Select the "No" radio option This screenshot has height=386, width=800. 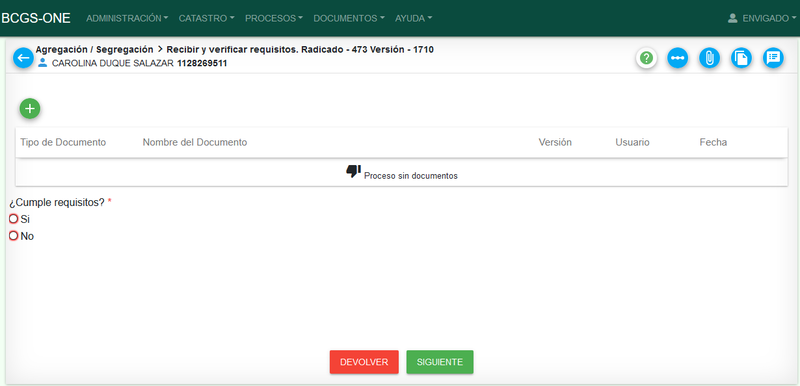[14, 236]
